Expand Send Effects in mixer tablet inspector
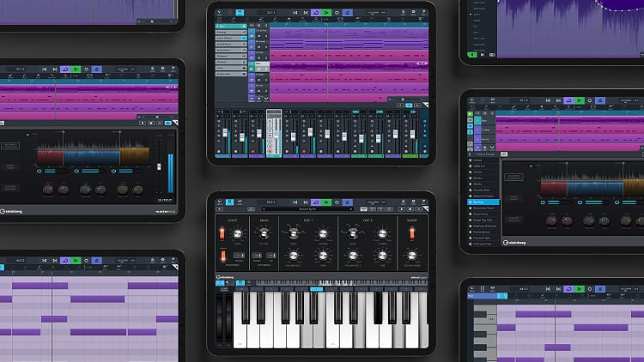The width and height of the screenshot is (644, 362). pyautogui.click(x=231, y=44)
